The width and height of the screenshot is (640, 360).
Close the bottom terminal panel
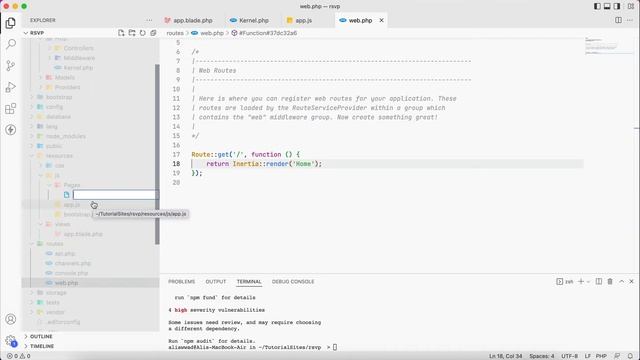pos(631,281)
